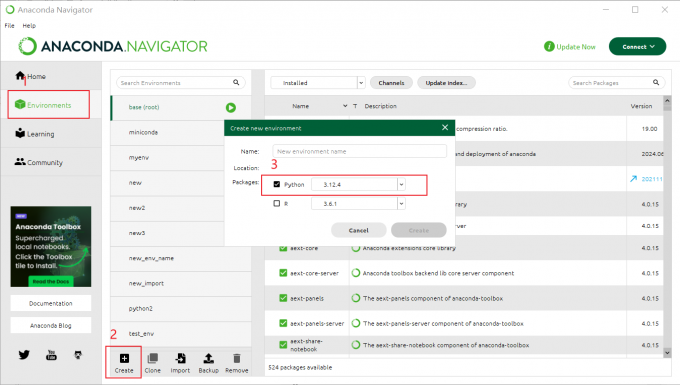Open Python version 3.12.4 dropdown

pyautogui.click(x=402, y=184)
